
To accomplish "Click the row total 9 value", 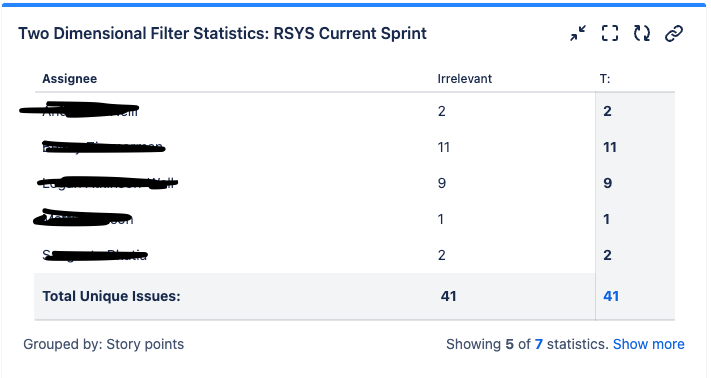I will 608,183.
